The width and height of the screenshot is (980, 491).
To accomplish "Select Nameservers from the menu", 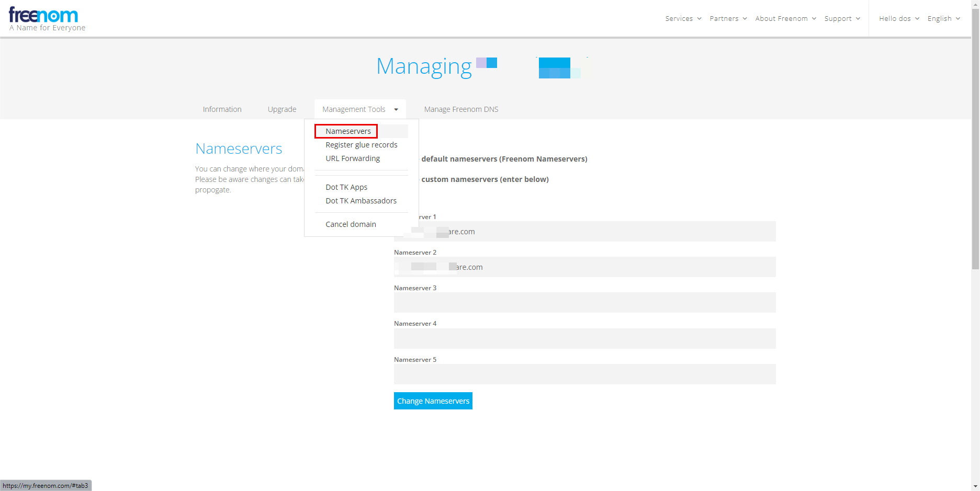I will click(348, 131).
